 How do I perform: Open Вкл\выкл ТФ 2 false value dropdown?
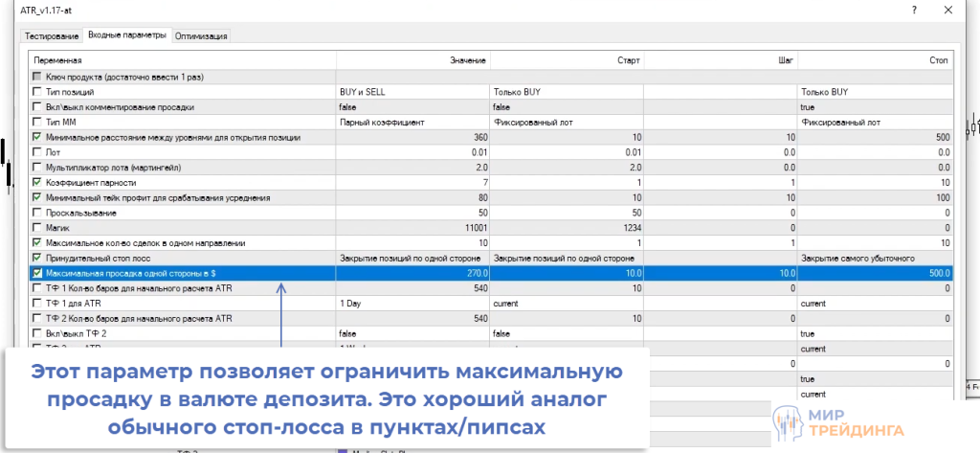[x=413, y=333]
